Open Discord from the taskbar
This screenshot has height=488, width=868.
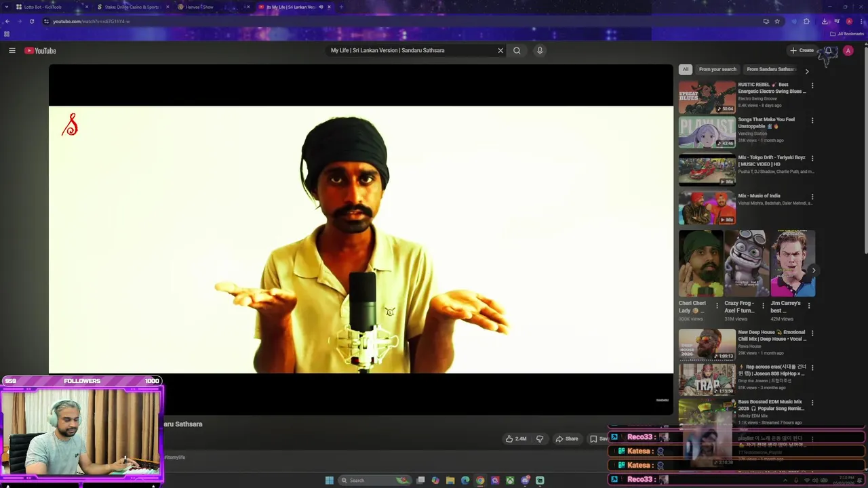click(525, 481)
